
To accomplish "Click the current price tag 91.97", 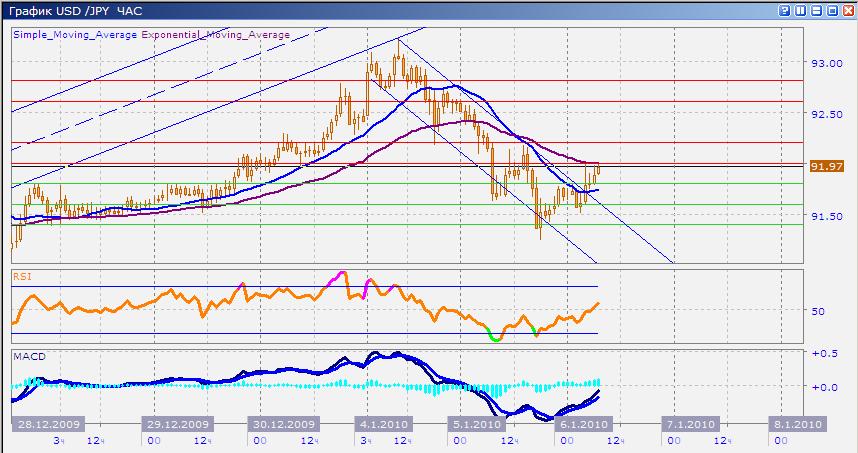I will point(827,166).
